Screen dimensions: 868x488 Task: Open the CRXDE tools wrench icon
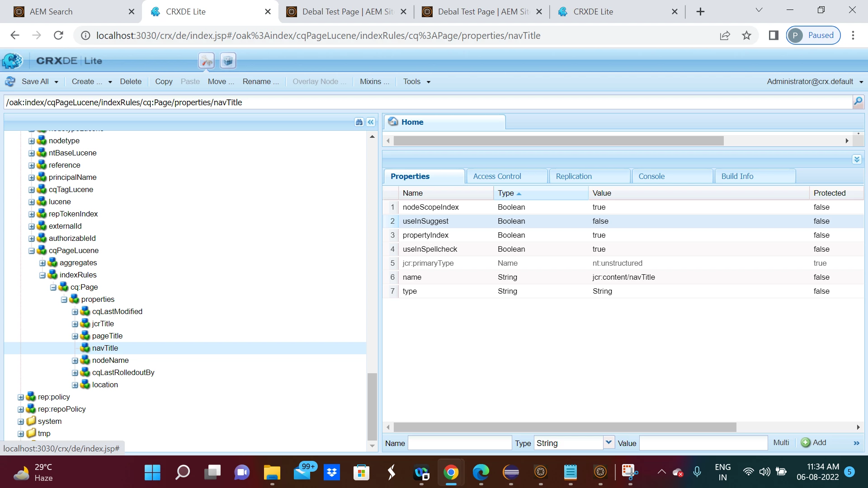click(206, 61)
